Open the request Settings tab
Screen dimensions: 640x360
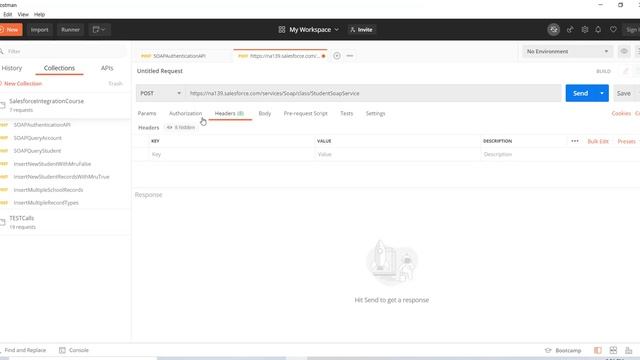click(x=376, y=113)
